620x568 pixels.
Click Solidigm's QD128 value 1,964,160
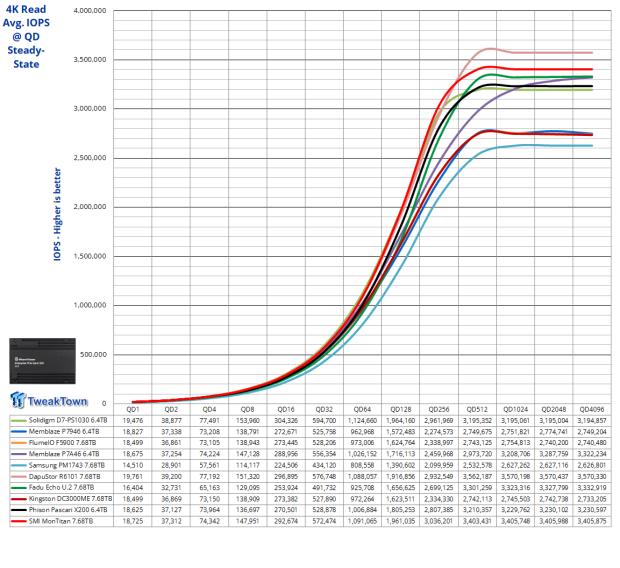(401, 420)
